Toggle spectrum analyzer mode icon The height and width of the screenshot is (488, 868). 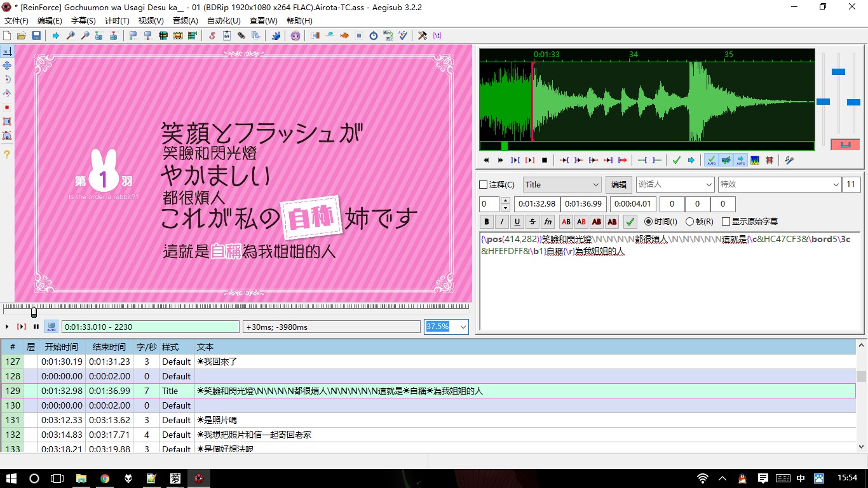click(755, 160)
